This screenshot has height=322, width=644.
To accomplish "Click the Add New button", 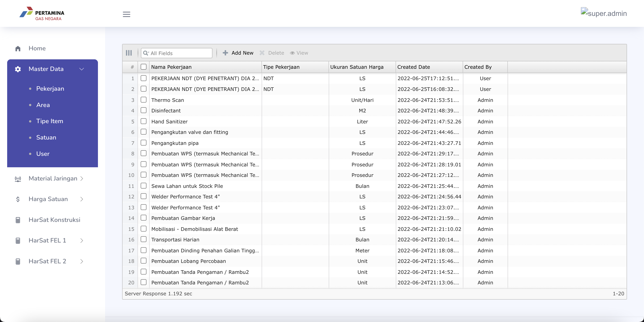I will pos(238,53).
